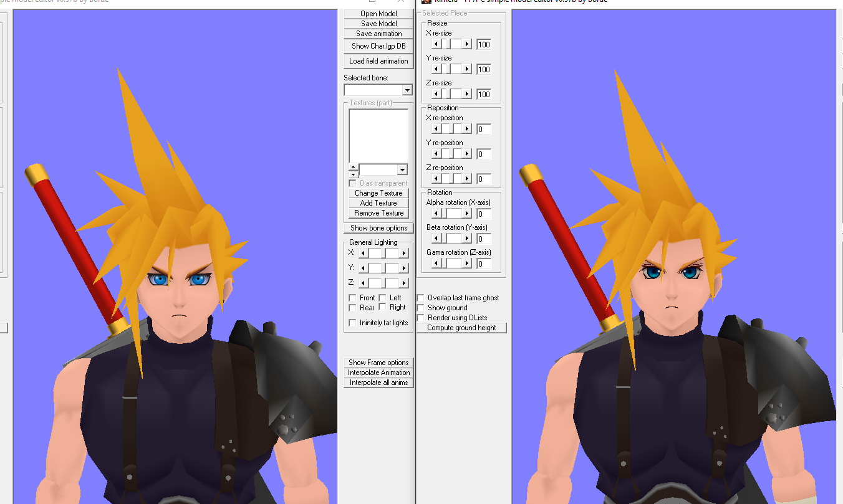The width and height of the screenshot is (843, 504).
Task: Click left arrow of Y re-position scrollbar
Action: pyautogui.click(x=436, y=154)
